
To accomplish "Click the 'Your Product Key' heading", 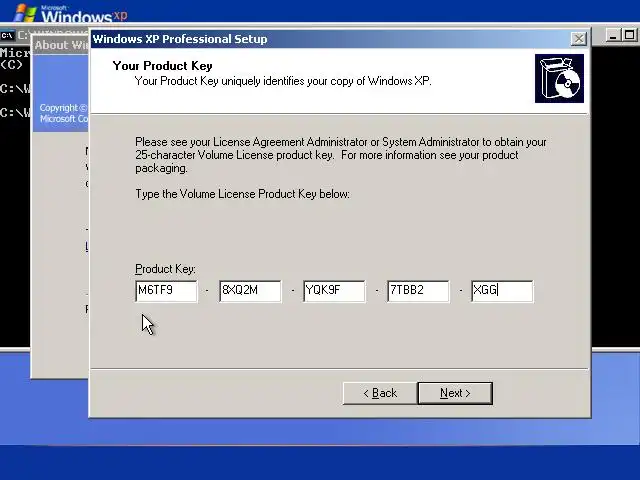I will tap(162, 66).
